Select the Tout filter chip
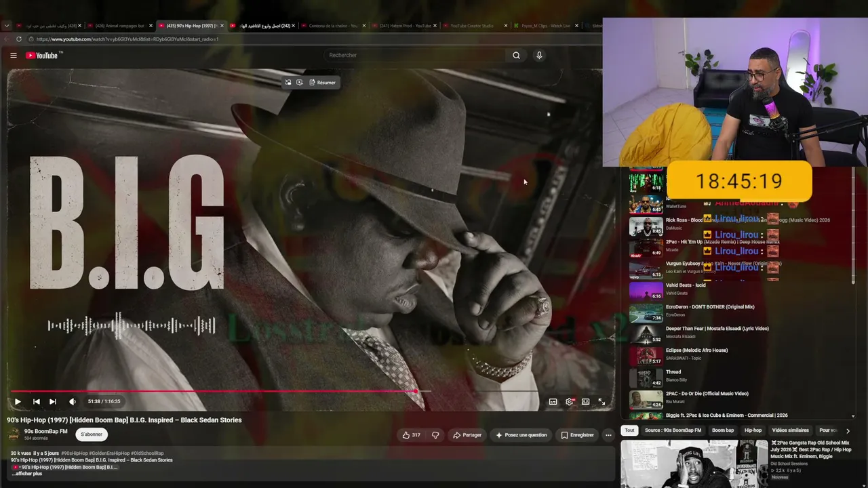 [x=630, y=430]
